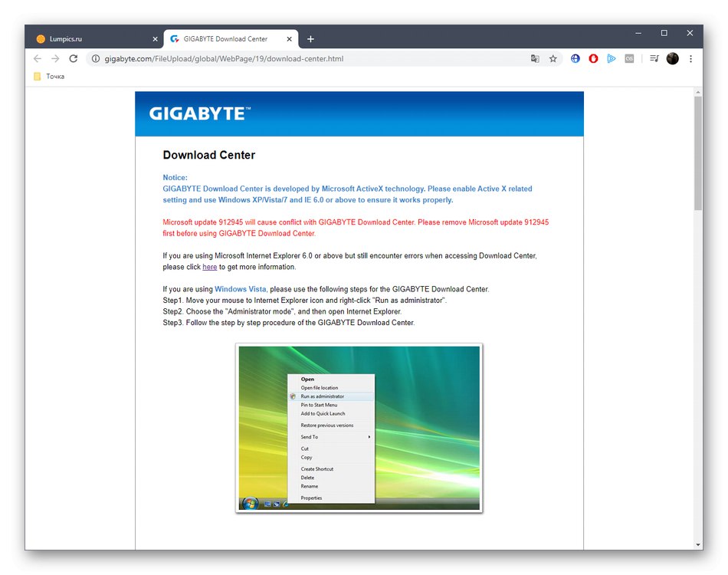728x575 pixels.
Task: Click the "Download Center" page heading
Action: point(209,155)
